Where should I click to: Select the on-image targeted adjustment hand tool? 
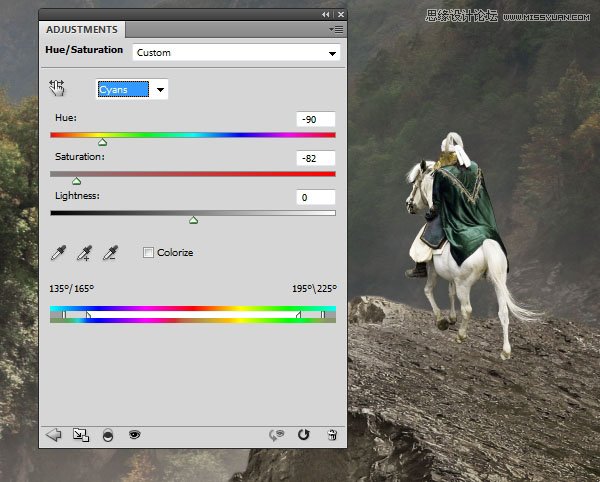click(57, 88)
